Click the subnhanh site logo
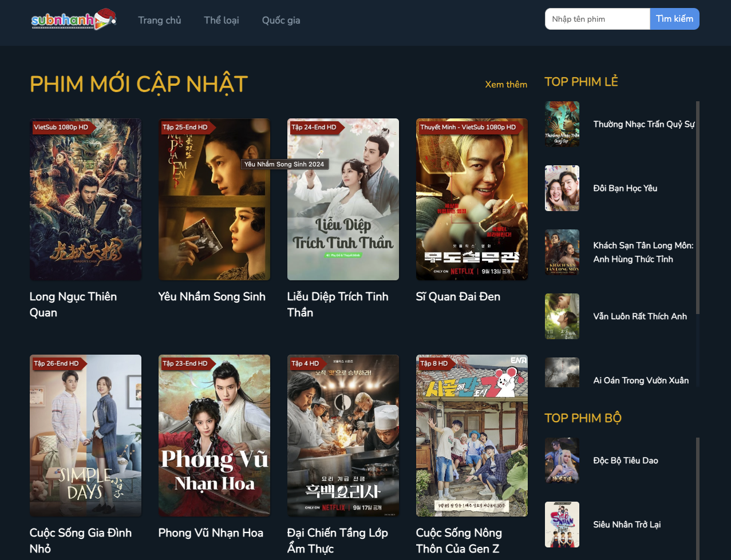This screenshot has width=731, height=560. tap(74, 19)
